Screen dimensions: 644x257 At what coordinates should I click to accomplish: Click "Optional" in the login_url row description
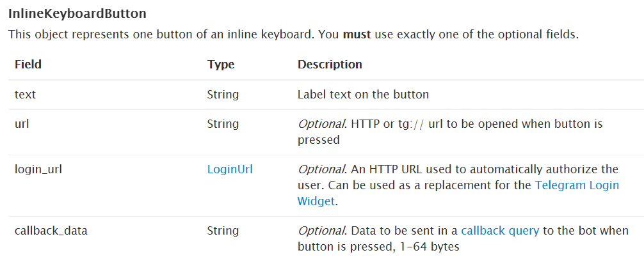pyautogui.click(x=321, y=169)
